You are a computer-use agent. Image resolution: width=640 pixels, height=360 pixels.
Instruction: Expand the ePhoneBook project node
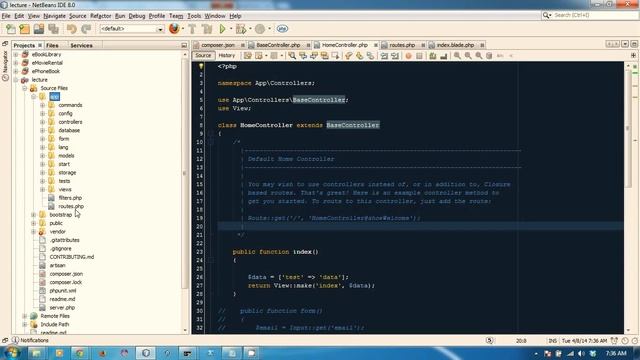pos(16,71)
